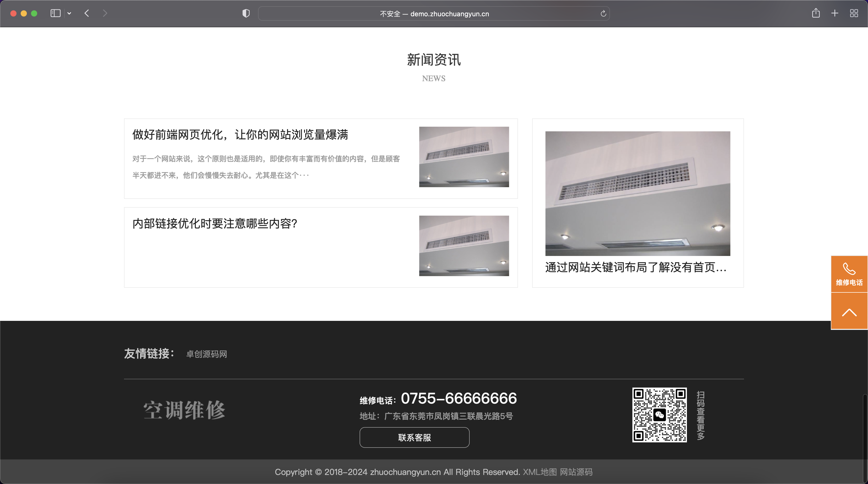Go back with the back arrow
This screenshot has width=868, height=484.
[x=87, y=13]
